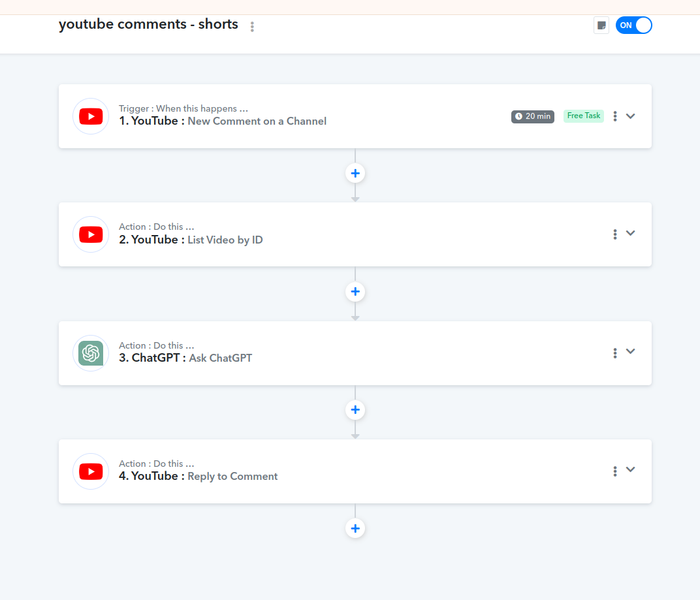The image size is (700, 600).
Task: Click the Trigger : When this happens label
Action: [183, 108]
